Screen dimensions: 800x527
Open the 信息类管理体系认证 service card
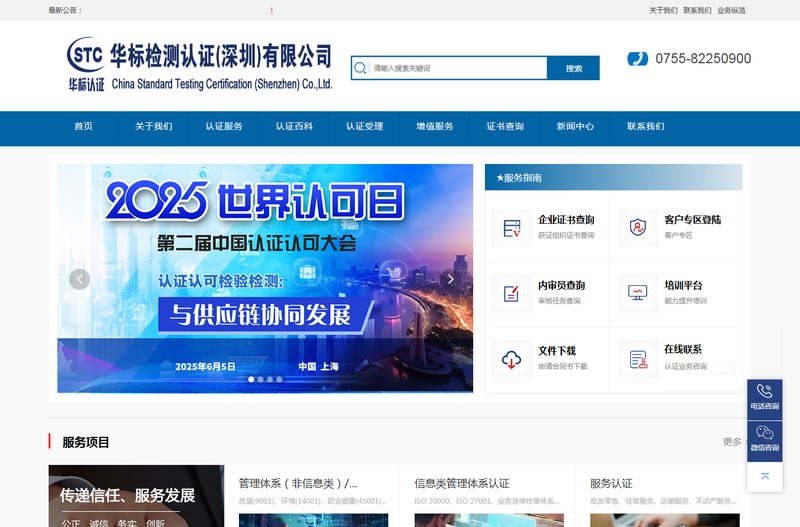click(487, 496)
